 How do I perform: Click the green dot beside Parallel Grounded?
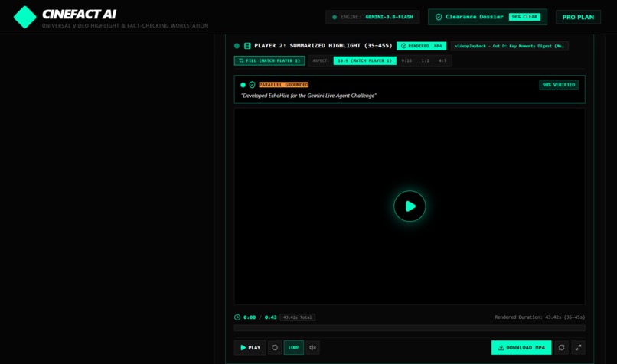coord(243,85)
